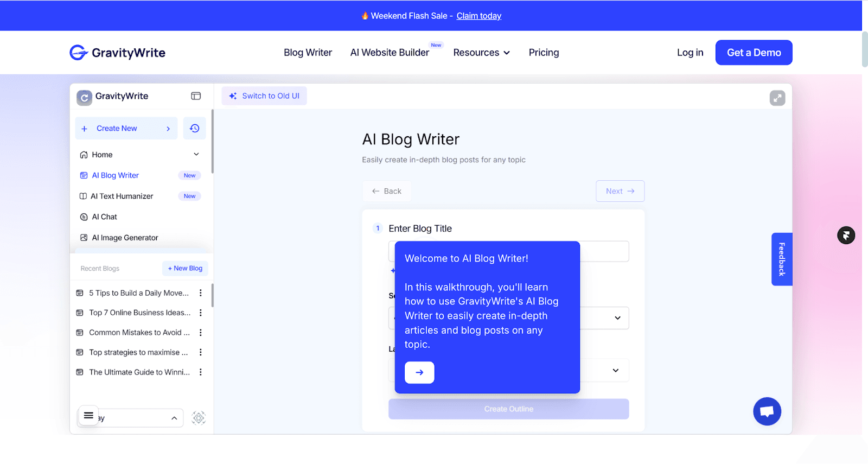This screenshot has height=464, width=868.
Task: Advance the walkthrough with the arrow button
Action: click(419, 372)
